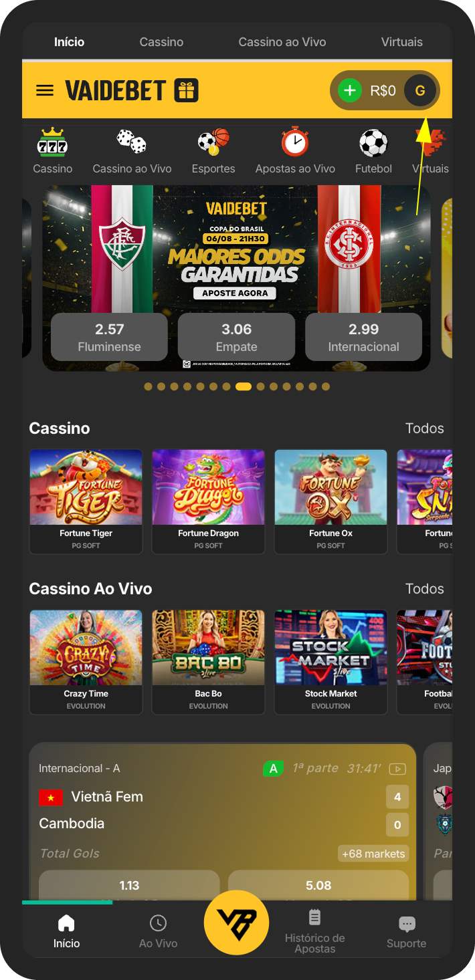
Task: Open Suporte chat in bottom bar
Action: [x=406, y=933]
